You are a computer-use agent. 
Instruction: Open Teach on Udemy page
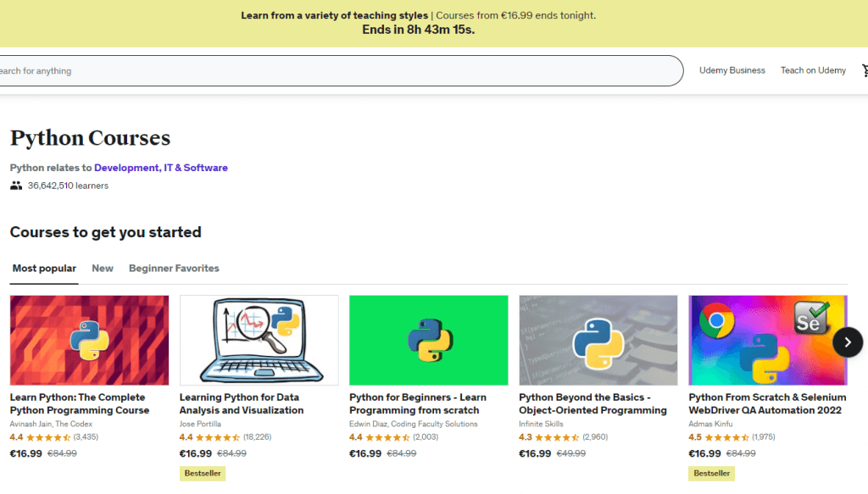[813, 70]
